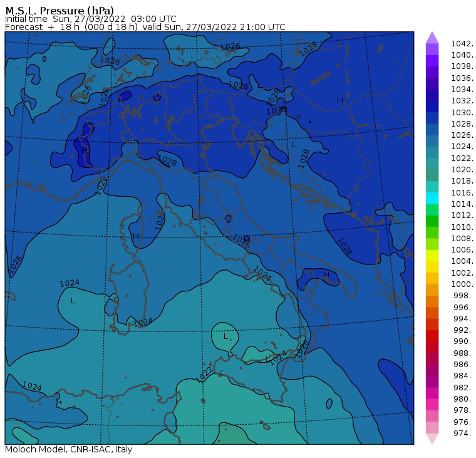Click the legend label '976.'
476x458 pixels.
(x=463, y=422)
